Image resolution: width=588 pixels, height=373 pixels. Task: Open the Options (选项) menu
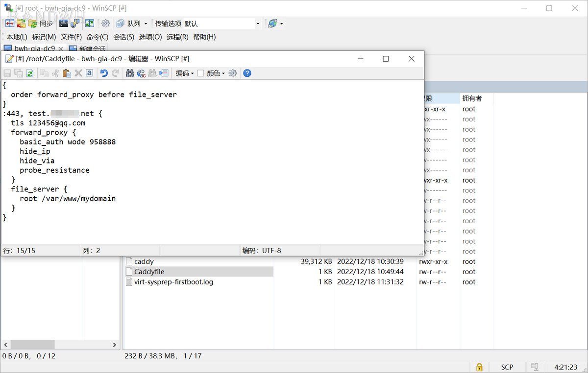point(150,37)
